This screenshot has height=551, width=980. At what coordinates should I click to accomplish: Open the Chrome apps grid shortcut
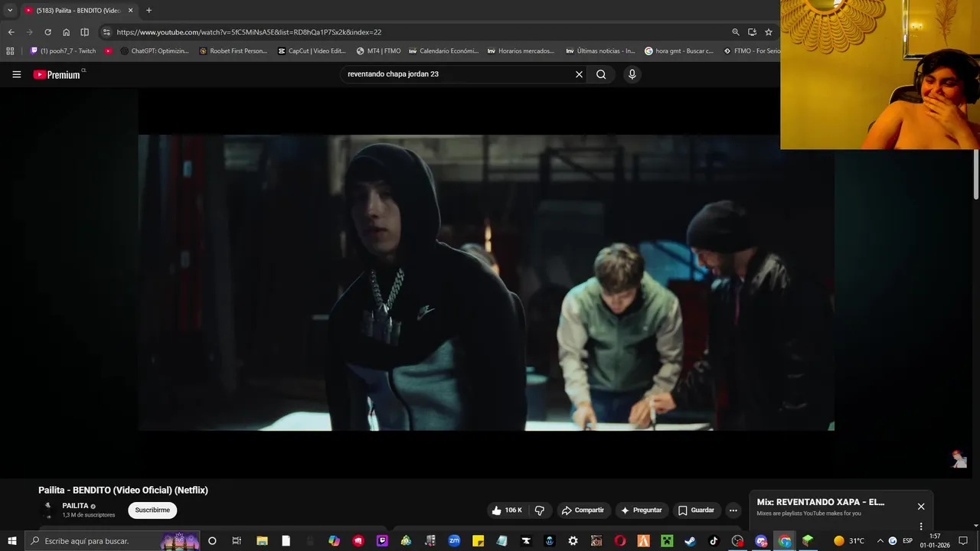click(x=10, y=51)
